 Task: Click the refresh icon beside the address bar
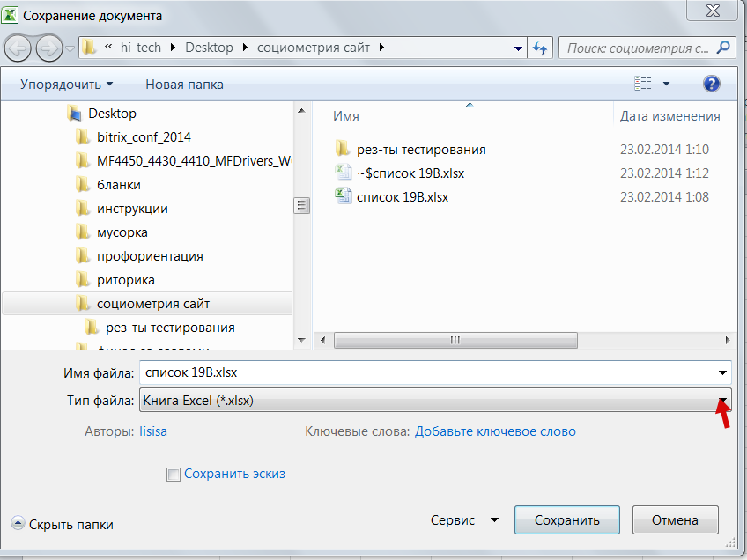coord(540,48)
